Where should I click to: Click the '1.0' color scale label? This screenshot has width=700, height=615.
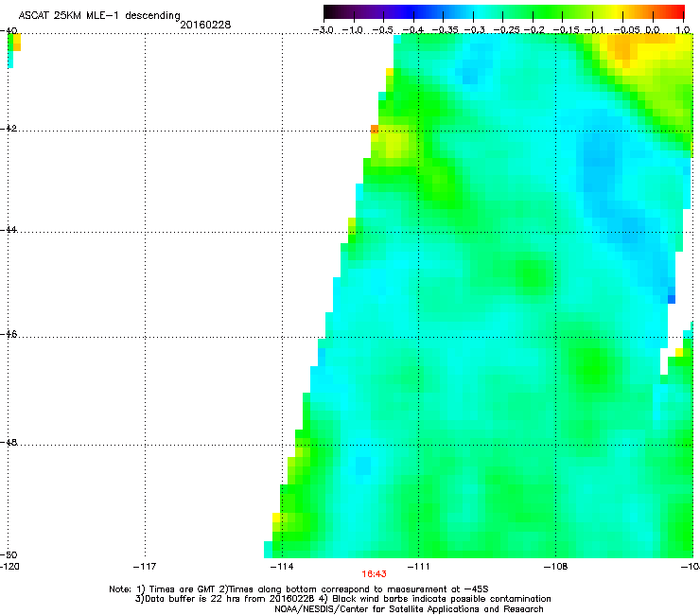[683, 30]
